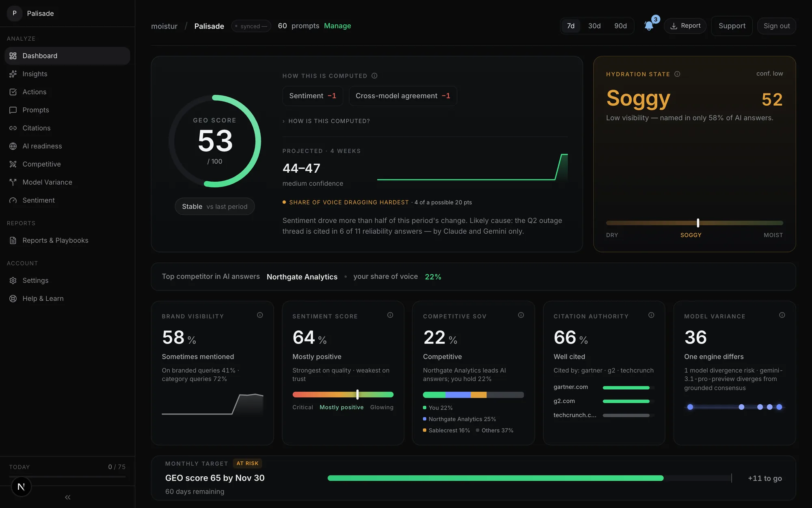Open Brand Visibility info icon
The width and height of the screenshot is (812, 508).
click(x=260, y=315)
